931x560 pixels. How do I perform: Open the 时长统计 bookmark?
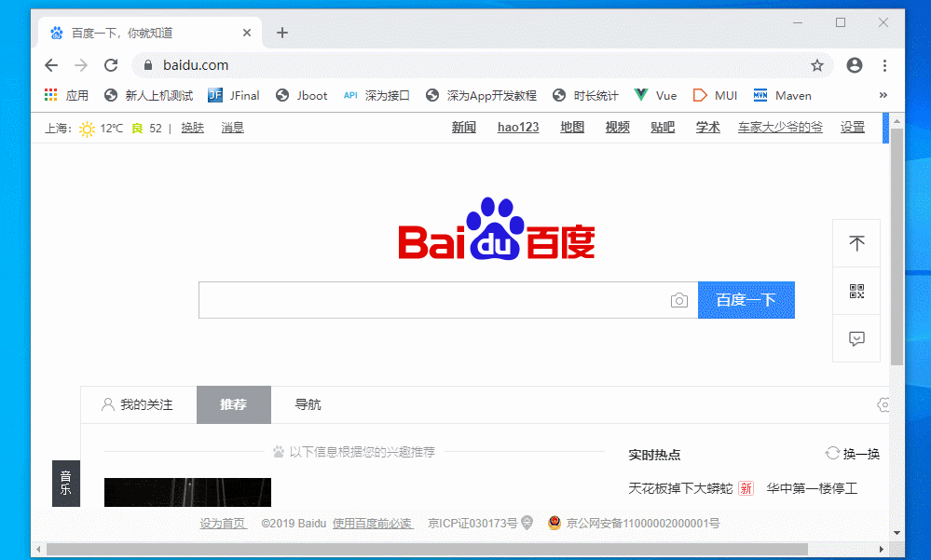tap(585, 95)
